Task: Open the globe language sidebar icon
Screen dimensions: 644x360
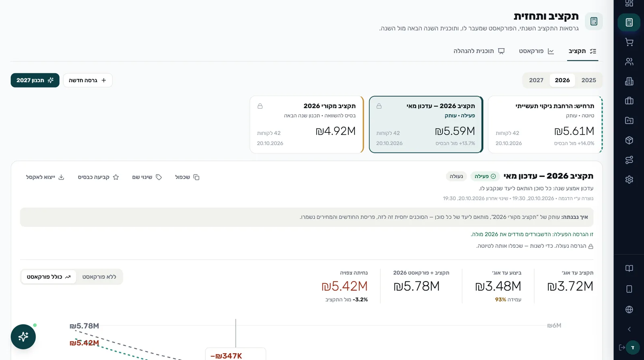Action: click(629, 309)
